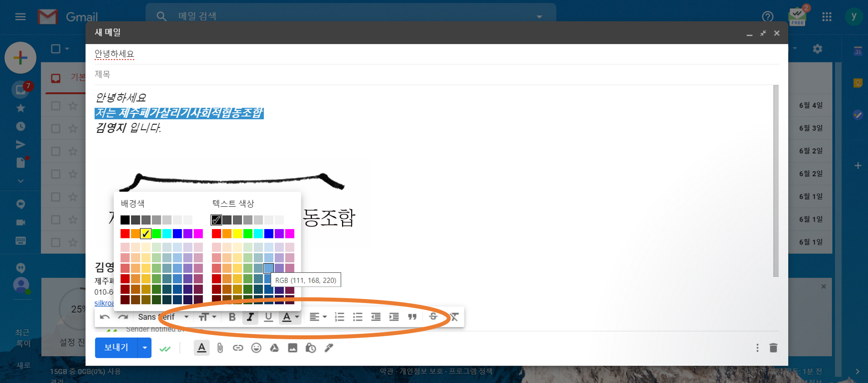The image size is (868, 383).
Task: Toggle italic formatting
Action: click(x=250, y=317)
